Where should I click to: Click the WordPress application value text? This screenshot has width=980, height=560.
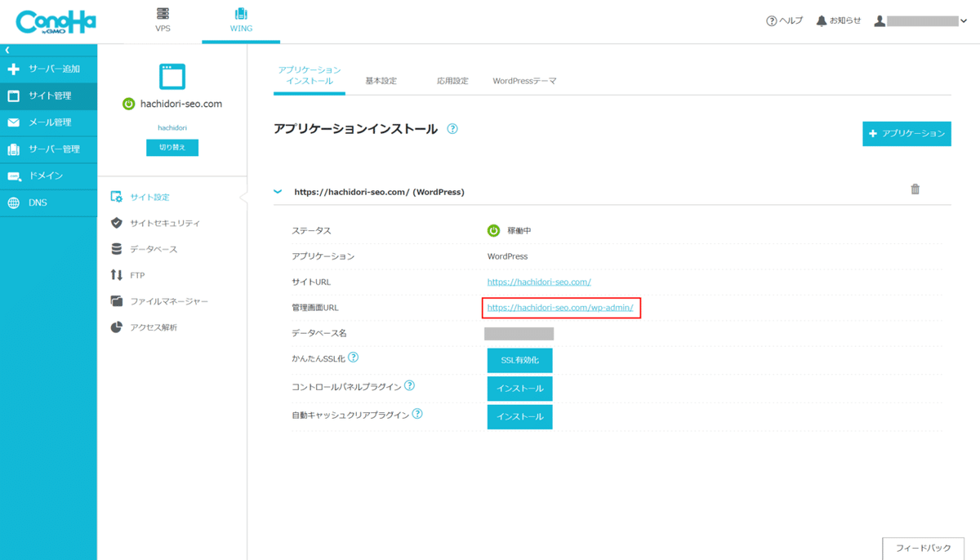click(x=507, y=256)
